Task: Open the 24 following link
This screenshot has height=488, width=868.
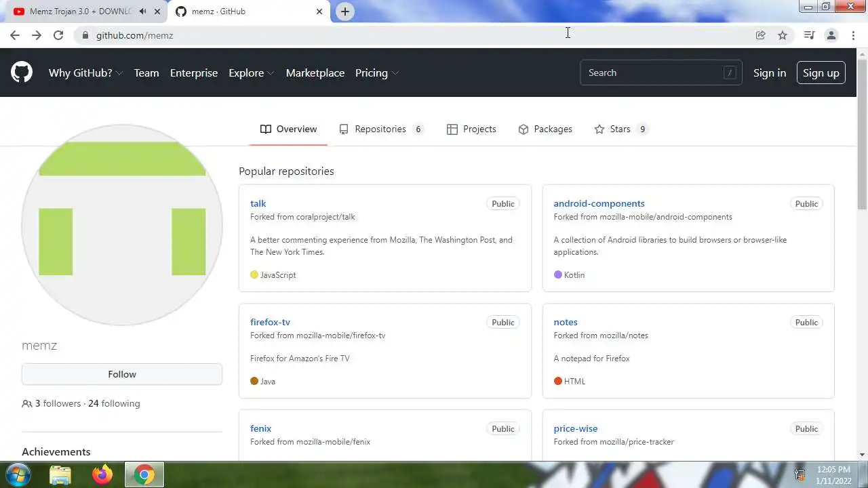Action: (x=114, y=403)
